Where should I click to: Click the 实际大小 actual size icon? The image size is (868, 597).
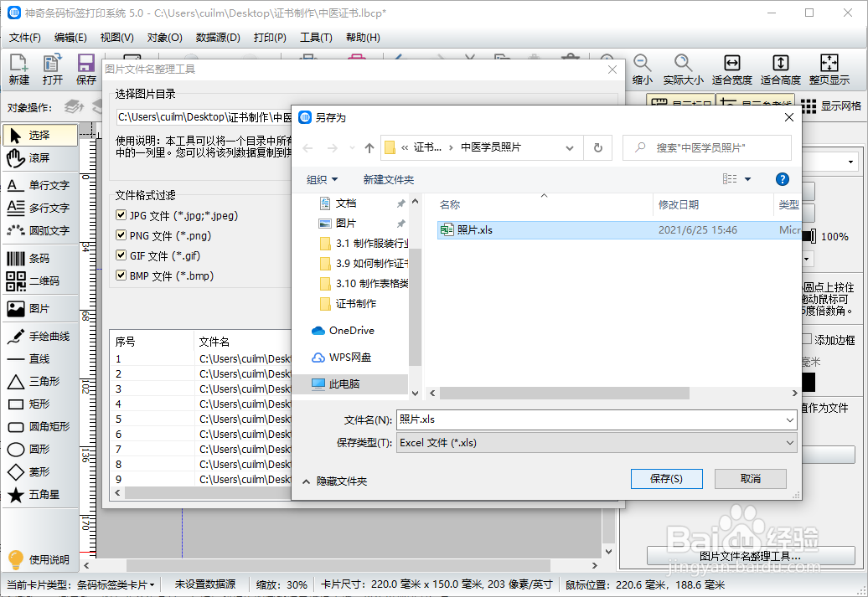(x=683, y=69)
